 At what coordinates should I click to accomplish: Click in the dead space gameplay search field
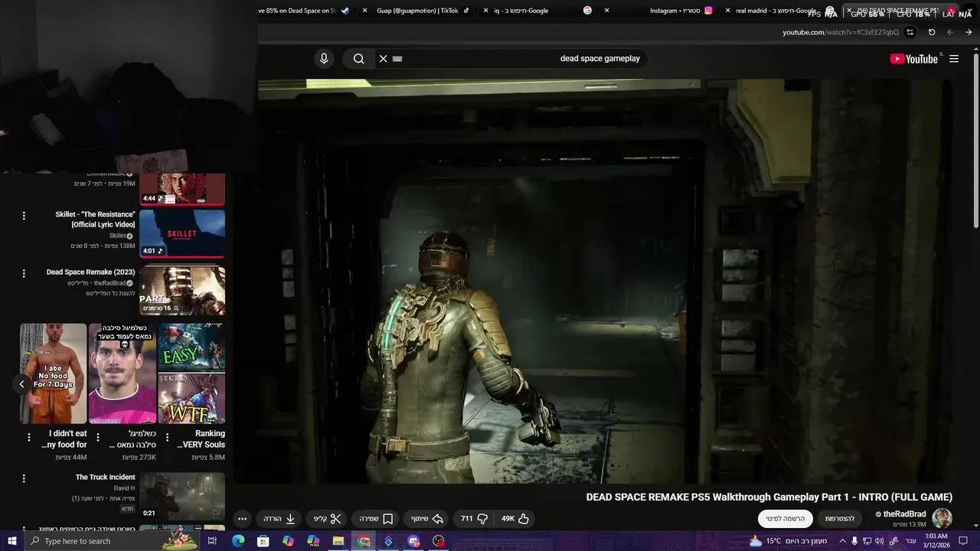pyautogui.click(x=513, y=59)
